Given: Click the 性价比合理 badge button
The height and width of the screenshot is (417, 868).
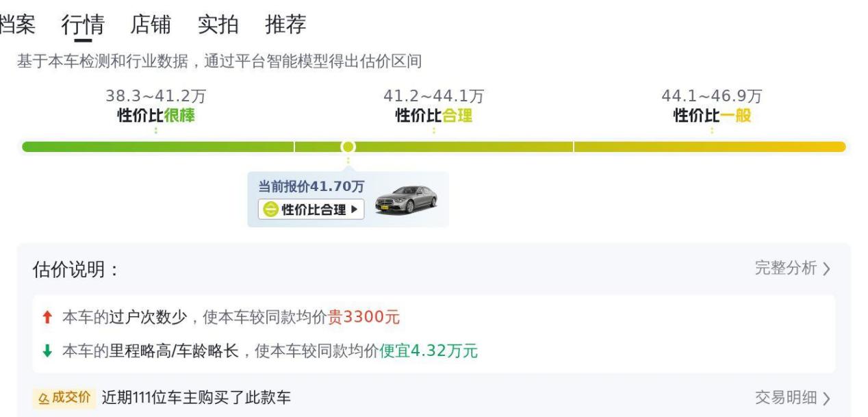Looking at the screenshot, I should (311, 210).
